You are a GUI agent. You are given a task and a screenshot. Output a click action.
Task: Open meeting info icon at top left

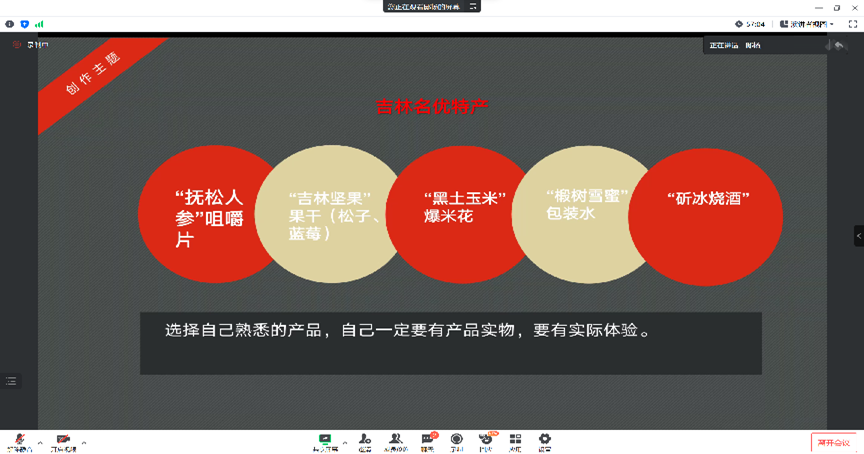pyautogui.click(x=9, y=24)
